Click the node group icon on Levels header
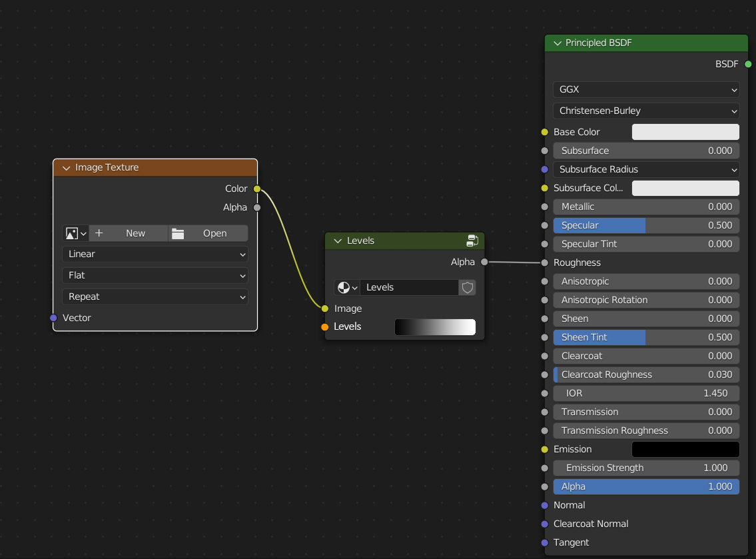 [x=472, y=241]
